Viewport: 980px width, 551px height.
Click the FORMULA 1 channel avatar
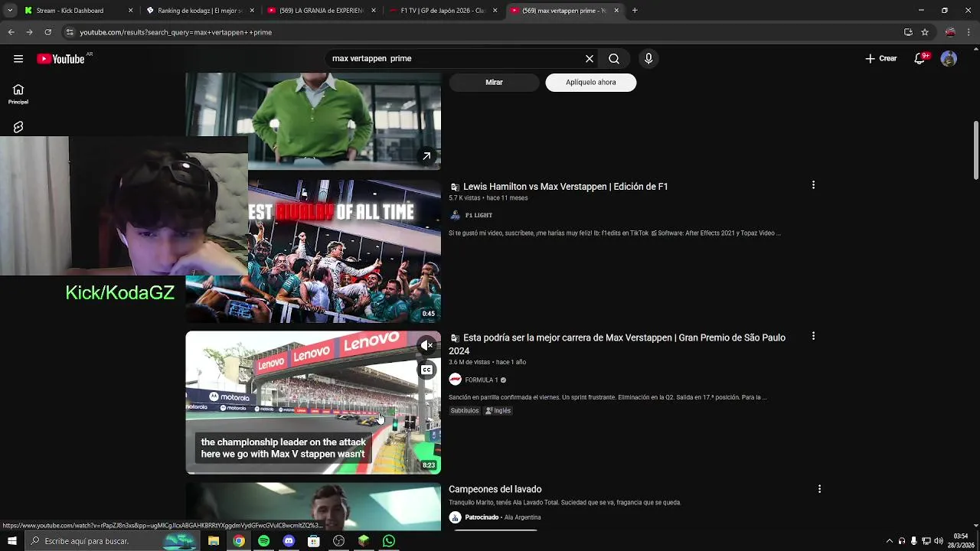click(x=455, y=380)
